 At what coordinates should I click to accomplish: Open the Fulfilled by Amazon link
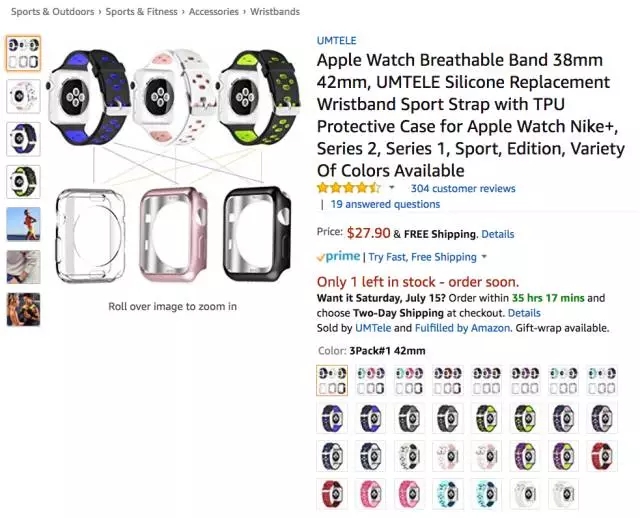point(462,328)
